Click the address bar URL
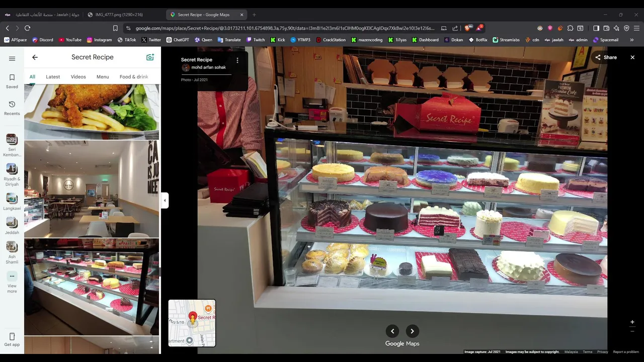The width and height of the screenshot is (644, 362). coord(284,28)
